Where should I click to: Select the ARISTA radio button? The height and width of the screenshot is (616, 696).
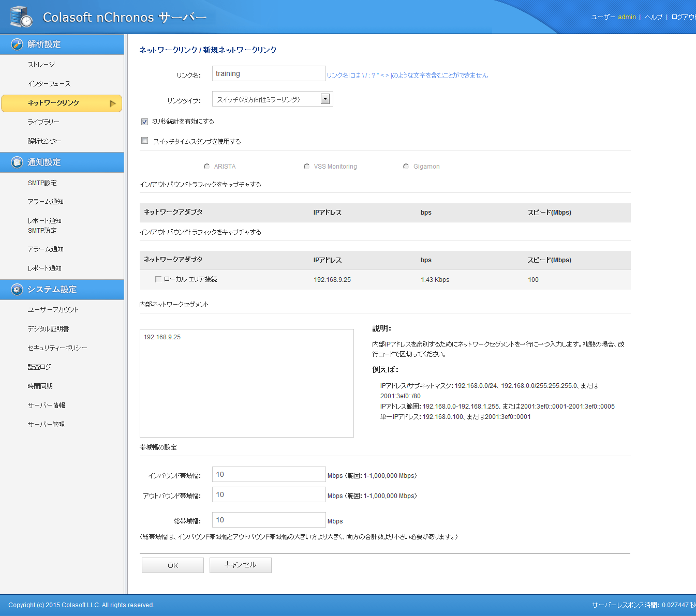(207, 167)
